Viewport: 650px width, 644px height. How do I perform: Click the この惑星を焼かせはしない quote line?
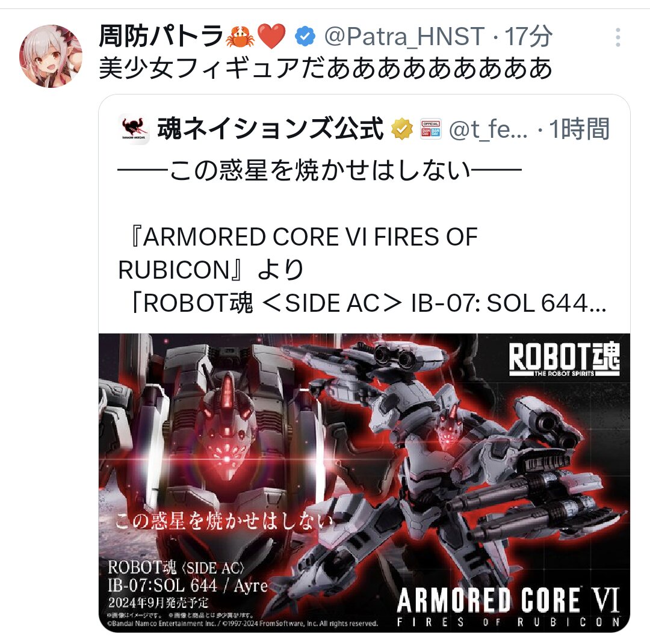tap(320, 170)
